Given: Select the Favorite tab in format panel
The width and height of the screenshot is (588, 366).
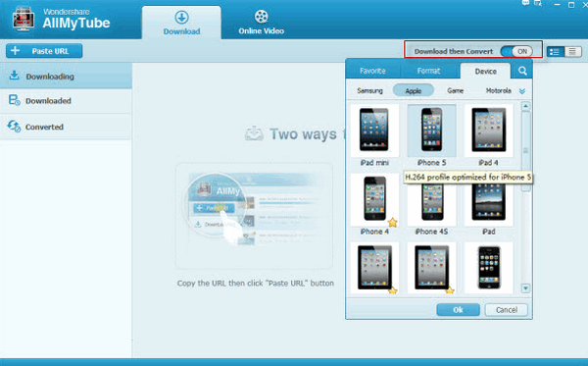Looking at the screenshot, I should (x=372, y=71).
